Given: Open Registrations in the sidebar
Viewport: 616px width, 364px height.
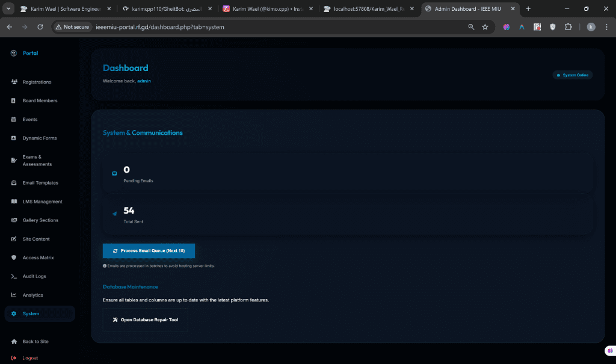Looking at the screenshot, I should click(x=37, y=82).
